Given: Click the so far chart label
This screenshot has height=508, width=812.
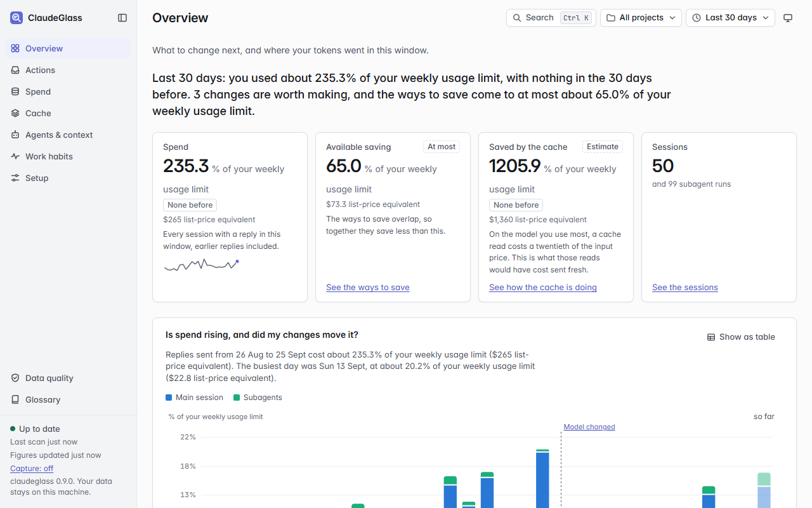Looking at the screenshot, I should 764,417.
